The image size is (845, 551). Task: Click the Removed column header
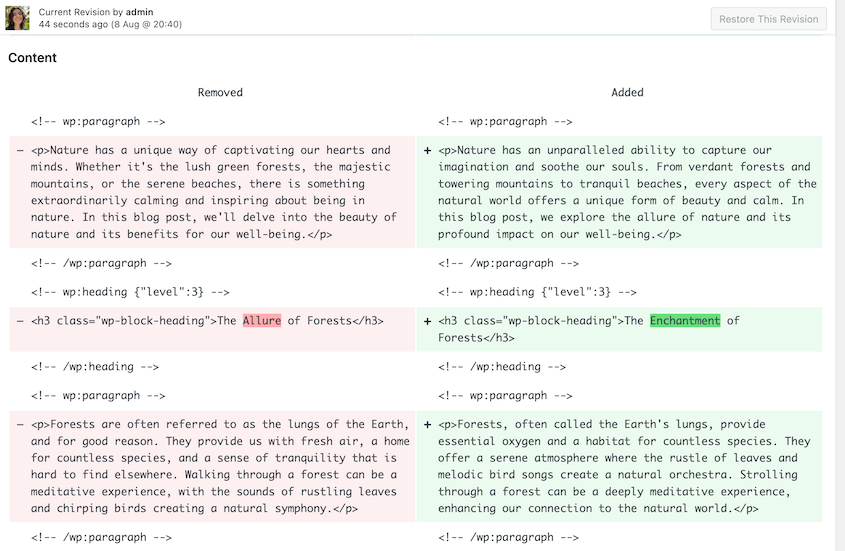click(x=220, y=92)
